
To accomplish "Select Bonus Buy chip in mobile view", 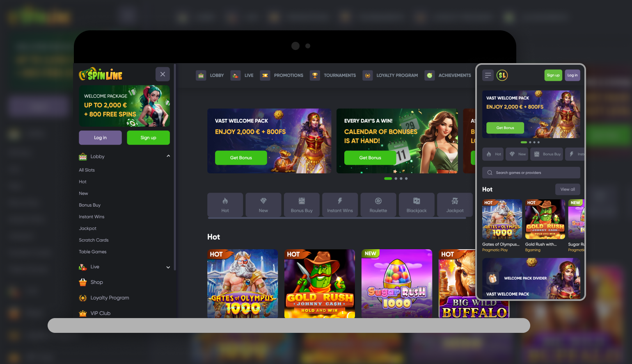I will [x=547, y=154].
